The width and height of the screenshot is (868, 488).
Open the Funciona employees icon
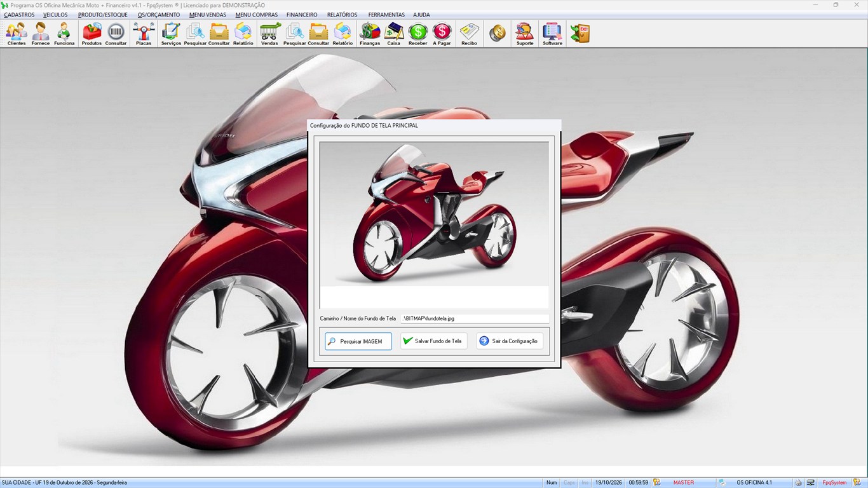click(64, 34)
